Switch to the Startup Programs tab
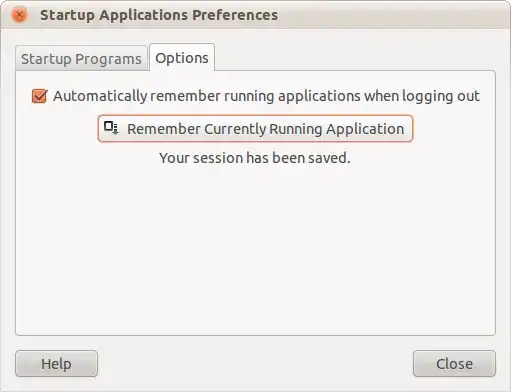 pos(81,58)
